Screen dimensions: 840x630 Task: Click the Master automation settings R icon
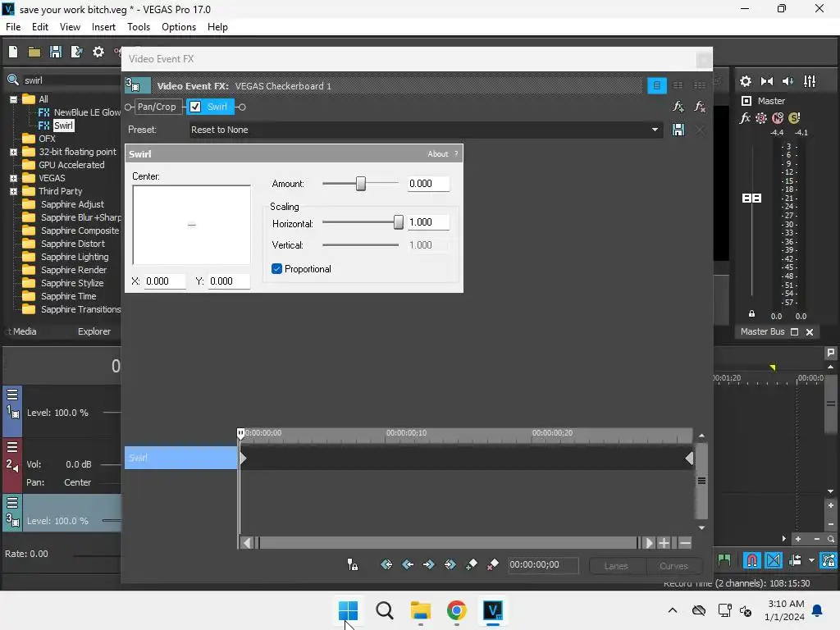click(x=761, y=118)
